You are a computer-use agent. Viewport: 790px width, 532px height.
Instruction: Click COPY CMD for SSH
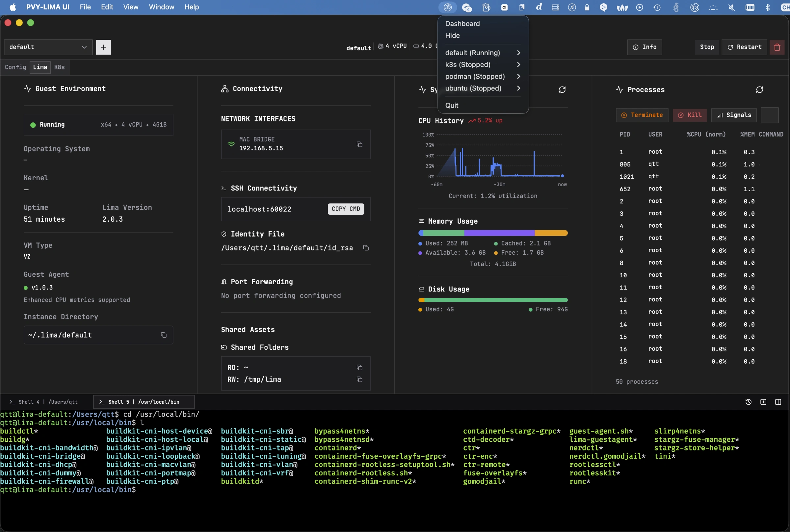pos(346,209)
